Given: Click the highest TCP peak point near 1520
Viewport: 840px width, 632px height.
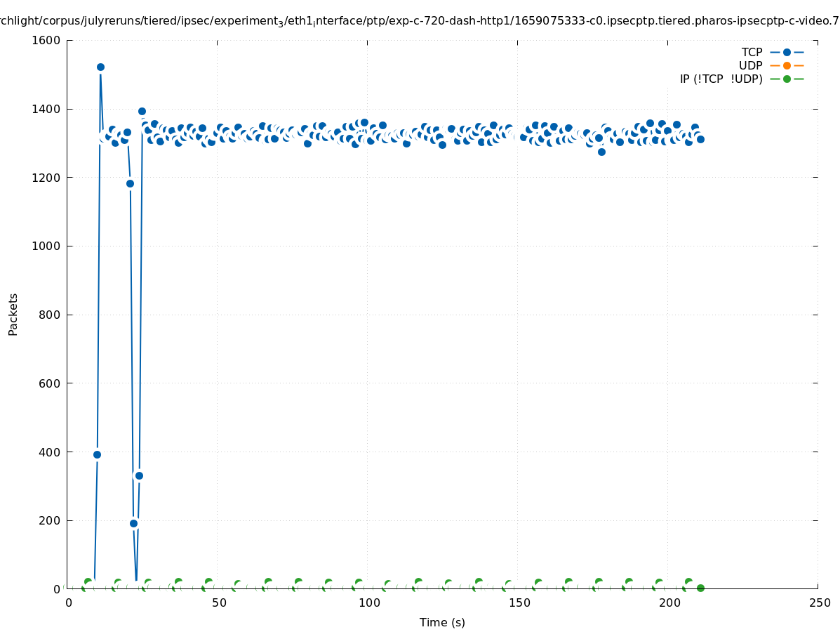Looking at the screenshot, I should 100,67.
